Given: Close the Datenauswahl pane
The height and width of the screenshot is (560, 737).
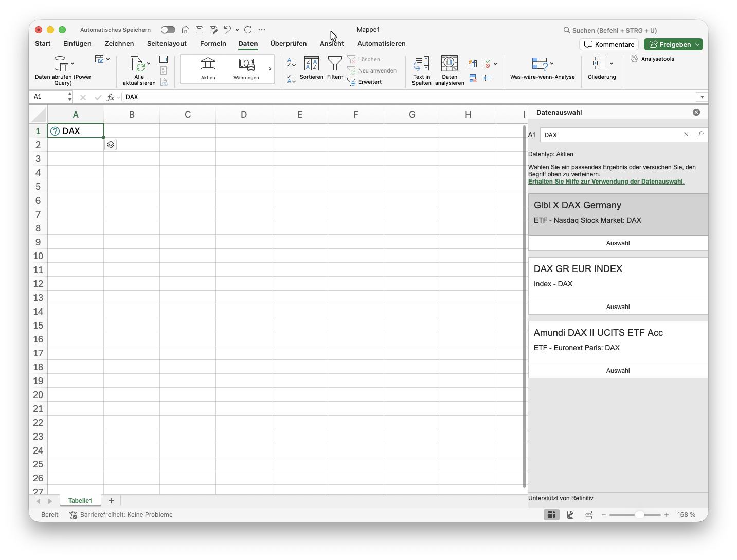Looking at the screenshot, I should [x=696, y=112].
